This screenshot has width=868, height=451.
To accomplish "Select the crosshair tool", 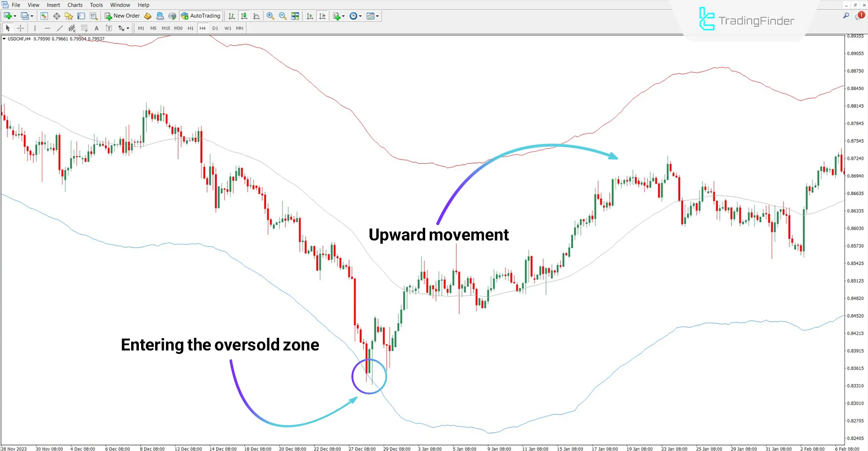I will (x=20, y=28).
